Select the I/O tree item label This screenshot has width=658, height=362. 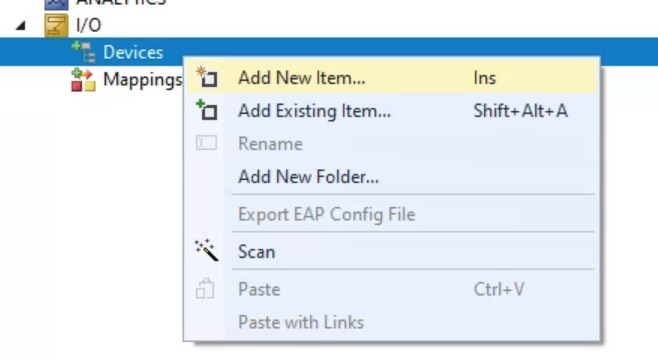(x=89, y=25)
